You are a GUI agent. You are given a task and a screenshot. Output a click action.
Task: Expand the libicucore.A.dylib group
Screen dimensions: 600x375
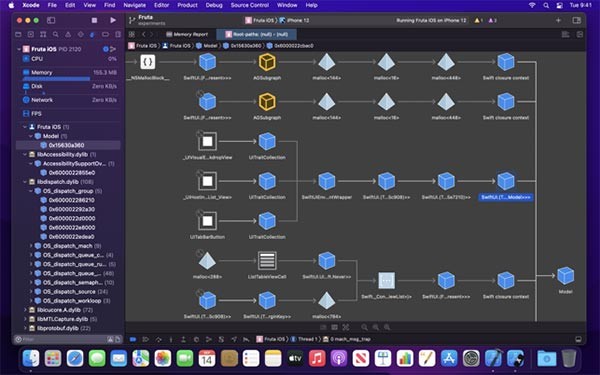click(x=25, y=310)
